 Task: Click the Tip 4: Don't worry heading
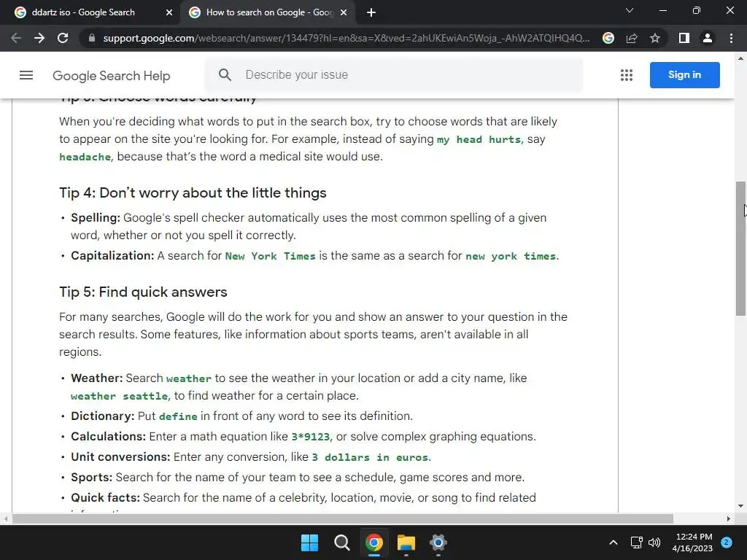pos(193,192)
